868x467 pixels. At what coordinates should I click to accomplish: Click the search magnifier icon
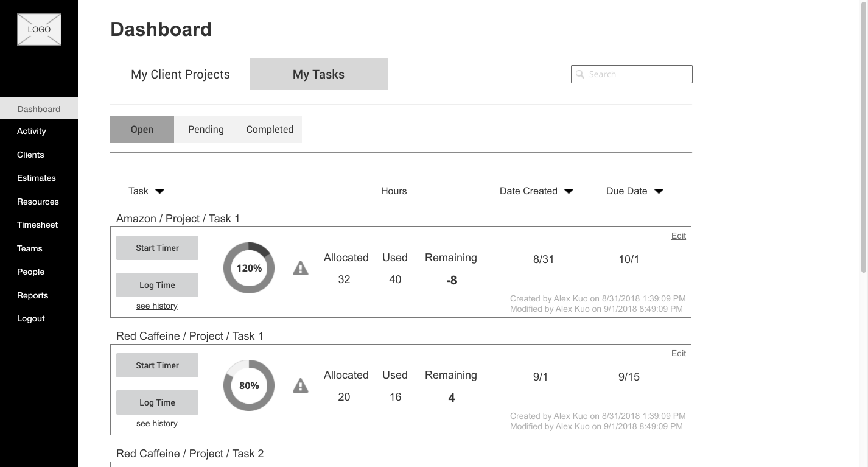tap(580, 74)
